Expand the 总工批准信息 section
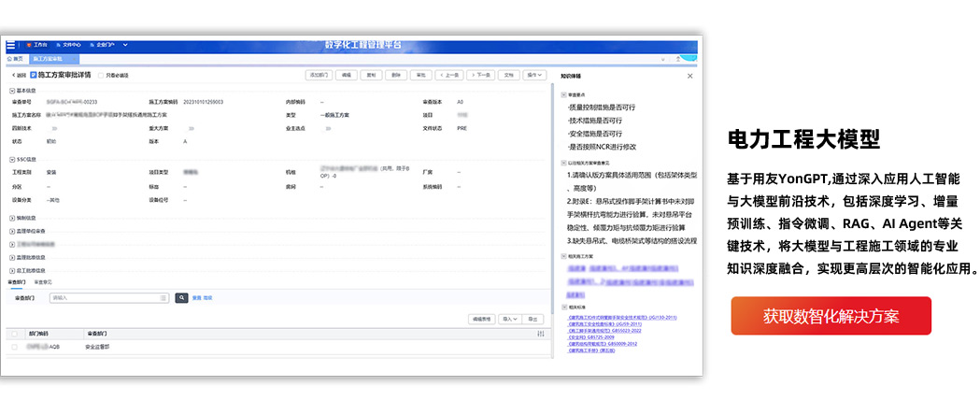 12,271
